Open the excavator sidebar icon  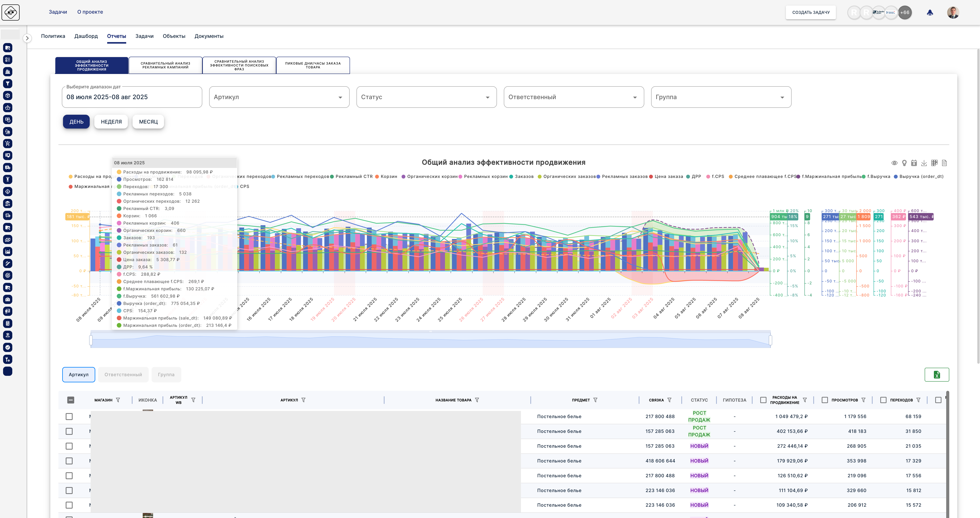8,132
